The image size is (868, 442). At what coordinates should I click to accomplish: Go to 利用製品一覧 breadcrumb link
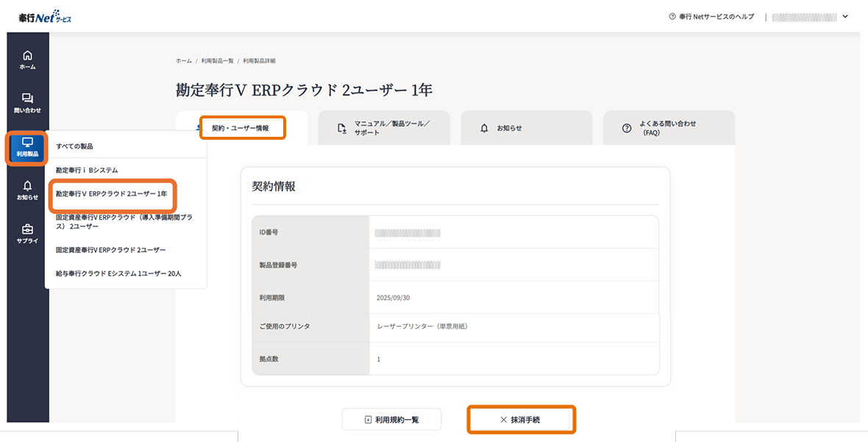tap(218, 61)
